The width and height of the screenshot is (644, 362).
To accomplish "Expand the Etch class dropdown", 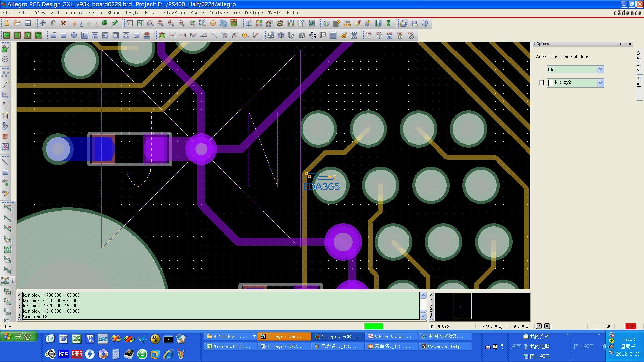I will pyautogui.click(x=600, y=69).
